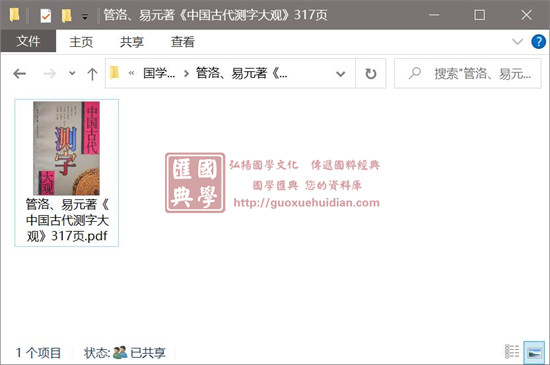Navigate to the 国学... breadcrumb folder
This screenshot has height=365, width=550.
point(159,73)
